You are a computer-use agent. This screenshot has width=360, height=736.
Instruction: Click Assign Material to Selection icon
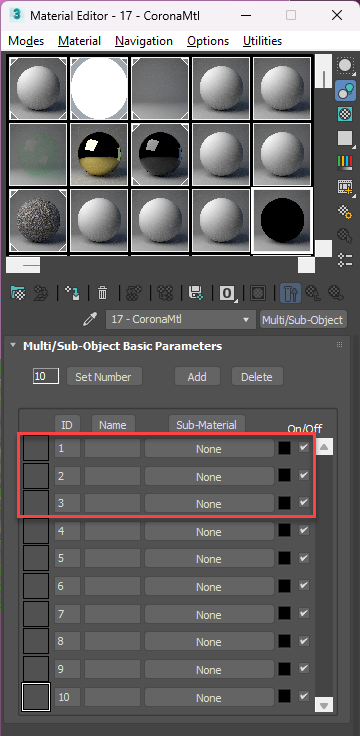point(72,293)
